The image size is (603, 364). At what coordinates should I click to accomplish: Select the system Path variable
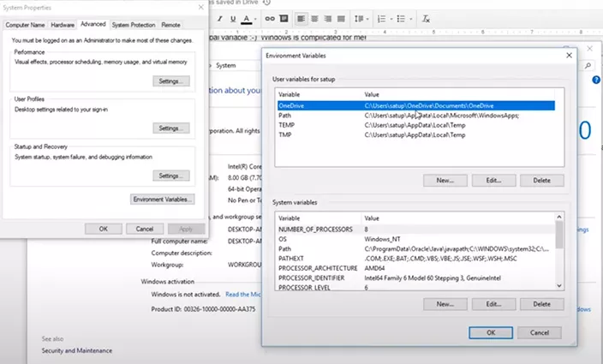point(416,248)
